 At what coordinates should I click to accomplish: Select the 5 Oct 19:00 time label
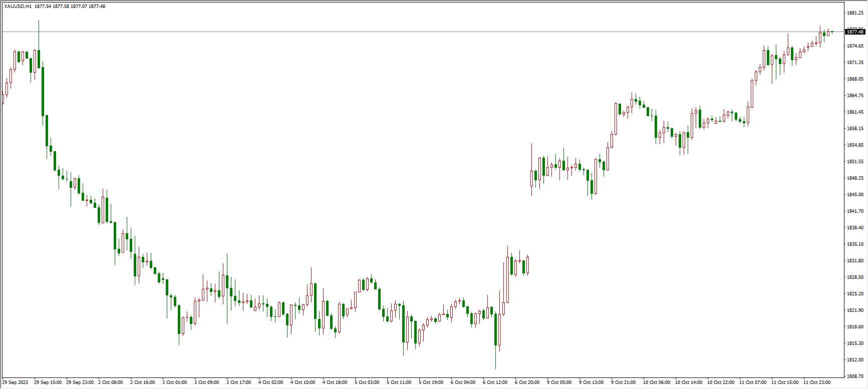pyautogui.click(x=431, y=383)
